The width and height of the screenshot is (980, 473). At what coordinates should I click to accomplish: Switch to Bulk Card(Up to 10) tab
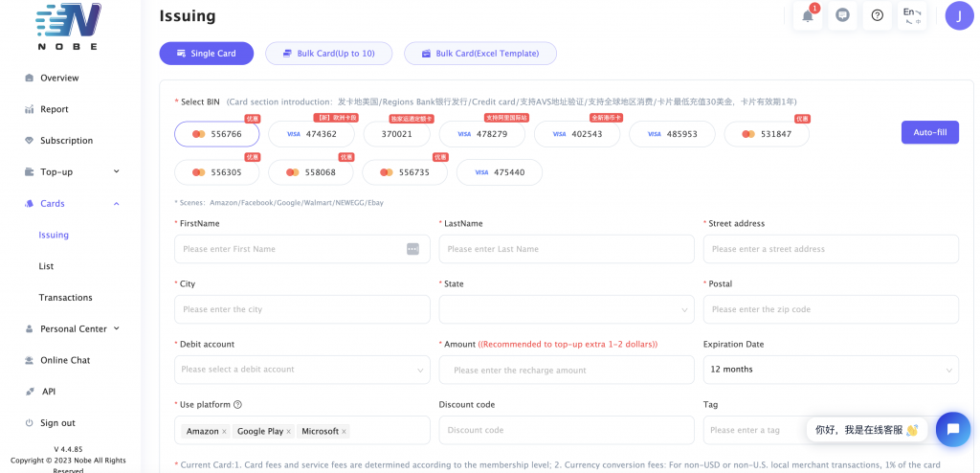328,54
